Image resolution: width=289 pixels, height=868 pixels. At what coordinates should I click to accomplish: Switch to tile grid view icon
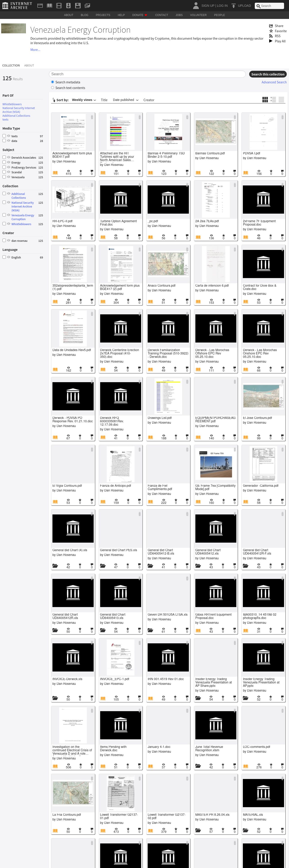click(265, 99)
